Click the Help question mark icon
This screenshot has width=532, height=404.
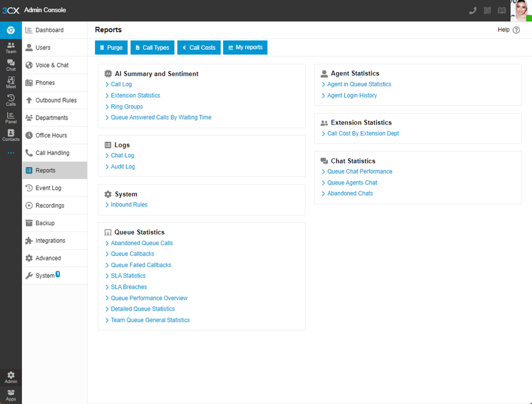[x=516, y=30]
